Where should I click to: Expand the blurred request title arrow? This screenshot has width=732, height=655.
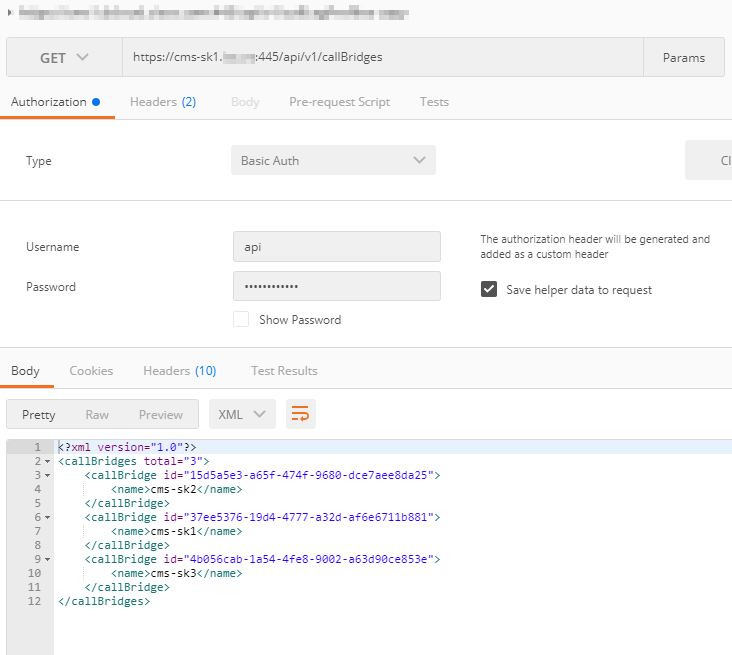tap(10, 13)
